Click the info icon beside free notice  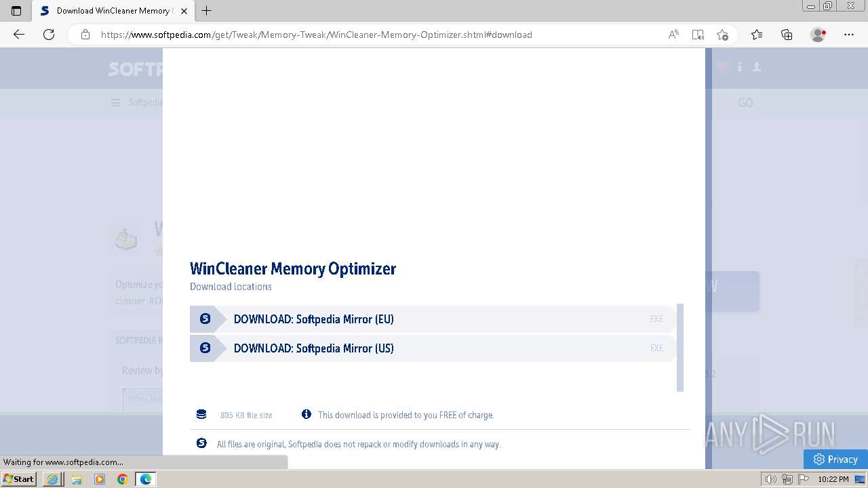pyautogui.click(x=307, y=414)
